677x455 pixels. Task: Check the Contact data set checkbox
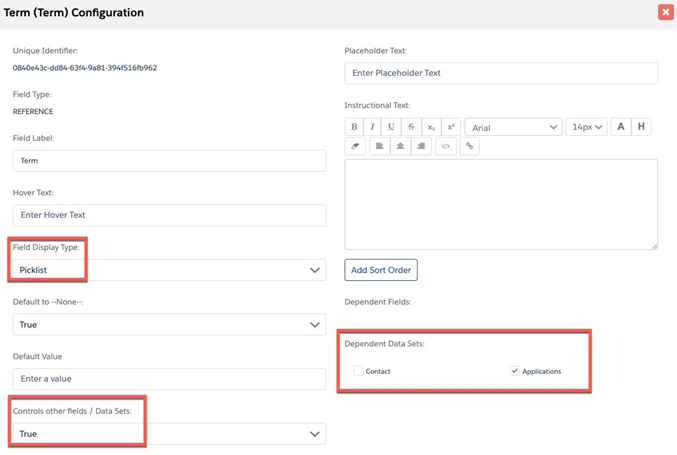tap(358, 371)
